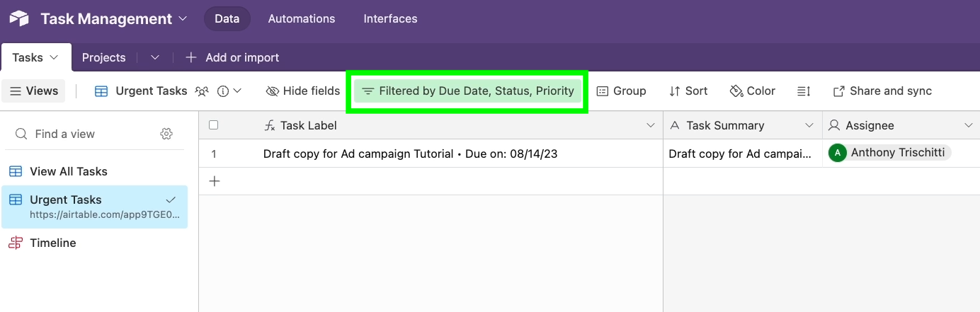Open the Filtered by Due Date button
Image resolution: width=980 pixels, height=312 pixels.
pos(468,91)
